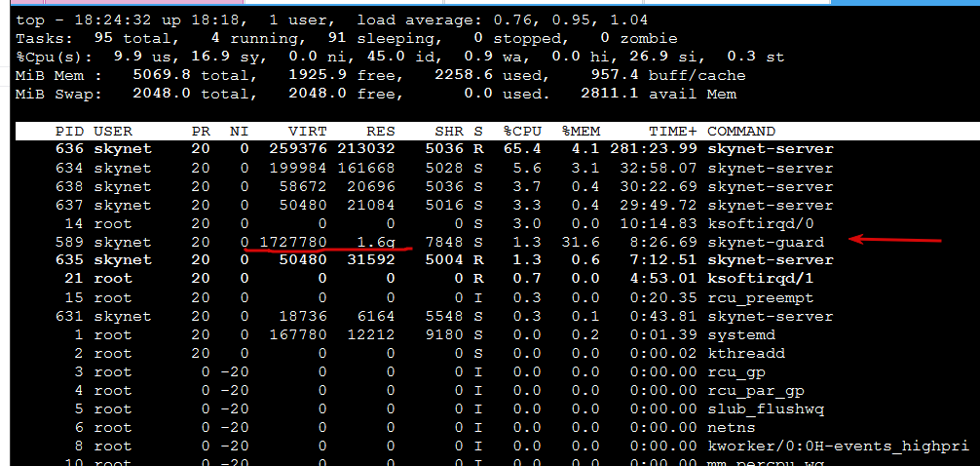Click the rcu_preempt command name
Image resolution: width=980 pixels, height=466 pixels.
tap(761, 297)
